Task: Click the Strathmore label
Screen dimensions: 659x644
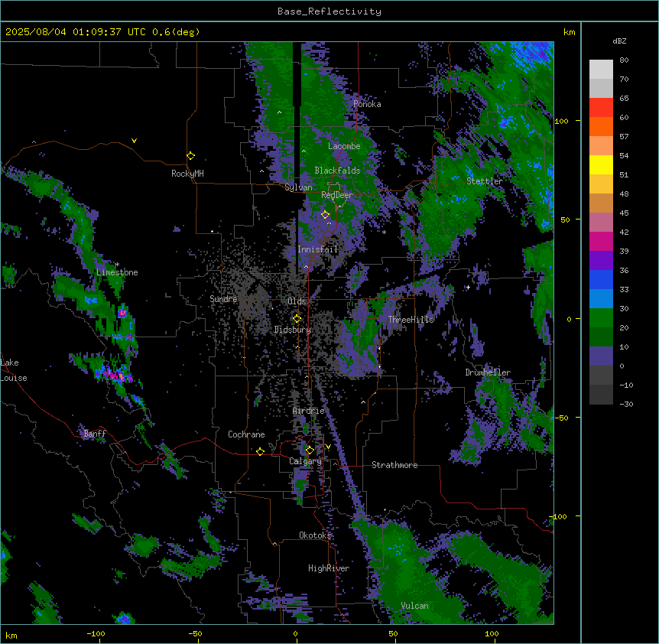Action: 394,465
